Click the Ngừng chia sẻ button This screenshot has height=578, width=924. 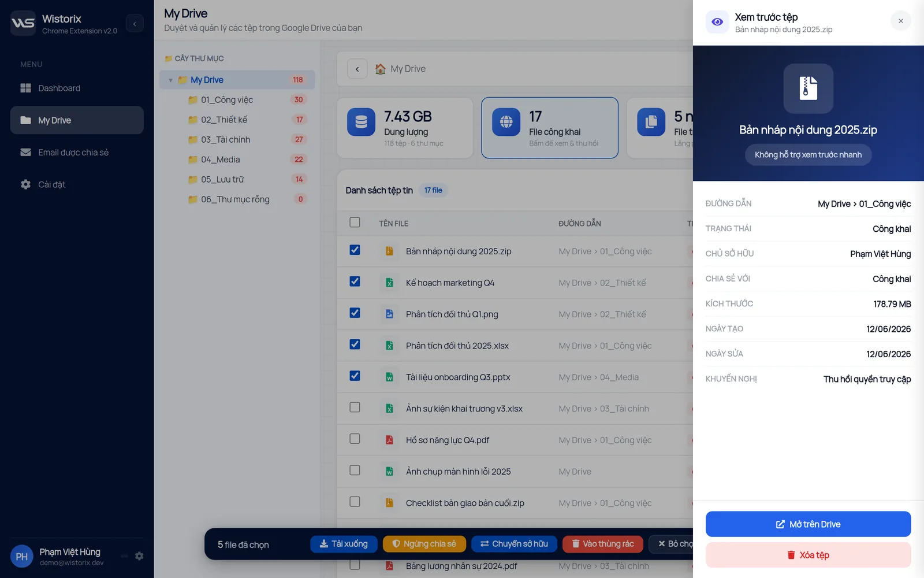tap(424, 544)
